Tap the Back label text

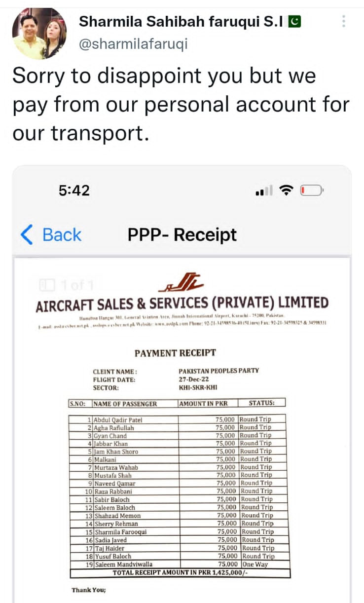click(62, 235)
